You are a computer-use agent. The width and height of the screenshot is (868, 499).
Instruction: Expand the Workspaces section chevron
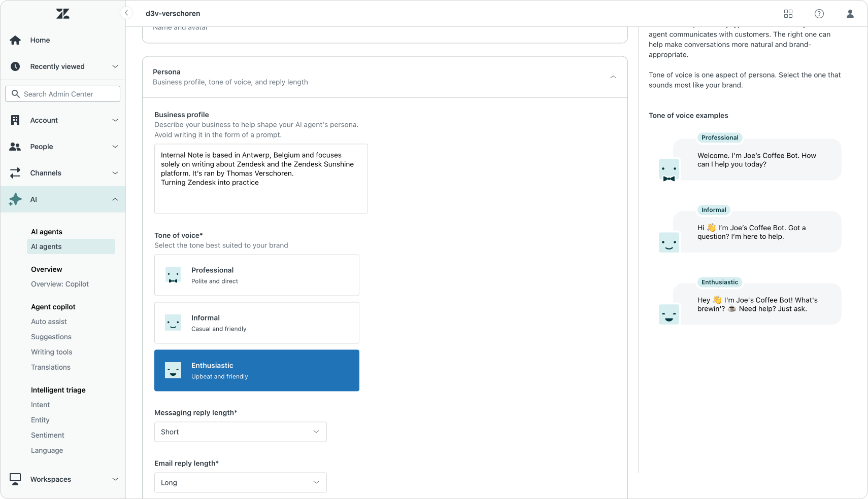115,479
